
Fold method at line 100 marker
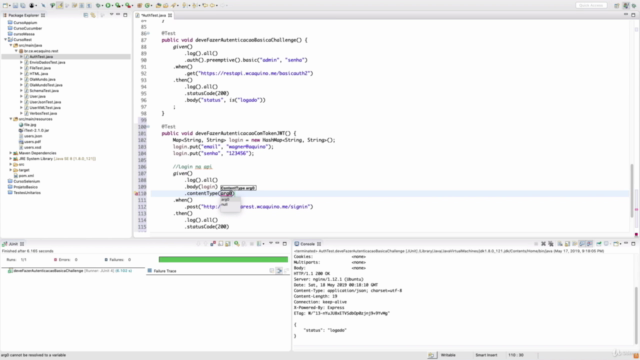click(x=148, y=127)
